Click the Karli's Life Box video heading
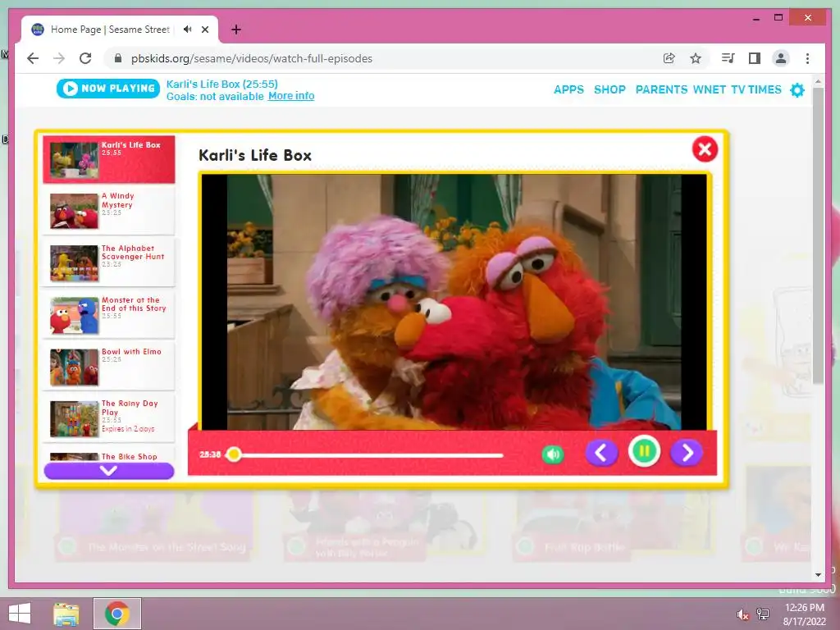840x630 pixels. pyautogui.click(x=255, y=155)
